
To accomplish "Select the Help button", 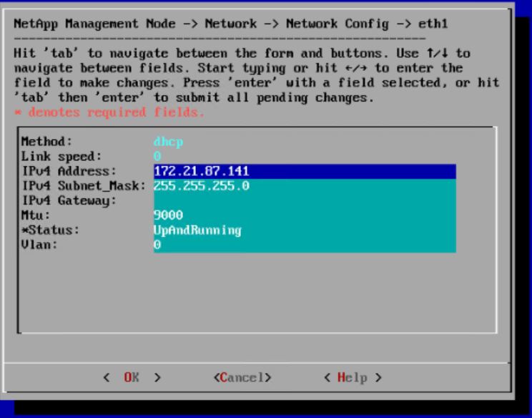I will [x=353, y=377].
